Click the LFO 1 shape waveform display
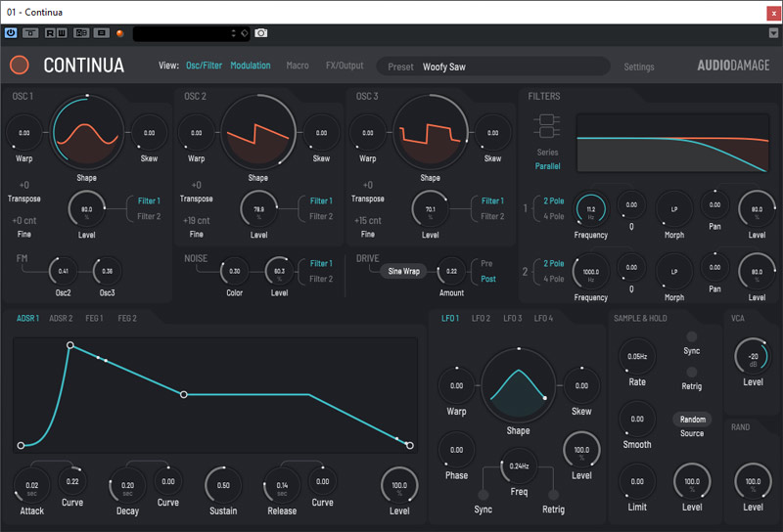The width and height of the screenshot is (783, 532). coord(518,385)
